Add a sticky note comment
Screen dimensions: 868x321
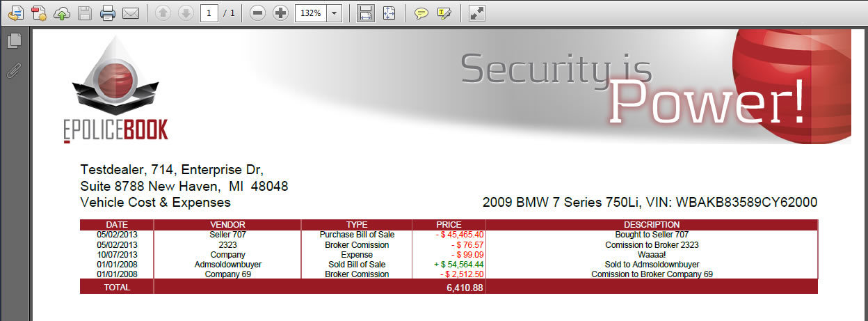[421, 13]
